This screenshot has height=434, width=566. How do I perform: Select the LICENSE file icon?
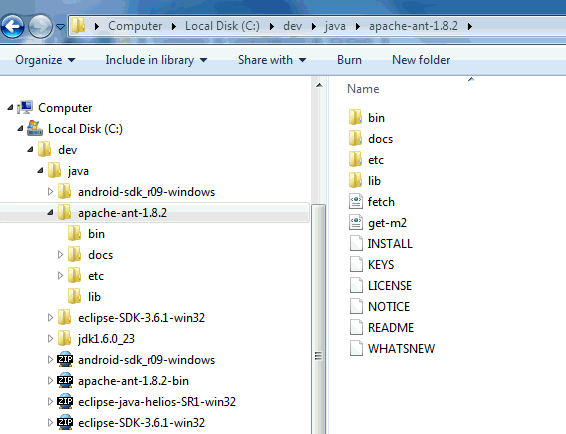(356, 285)
